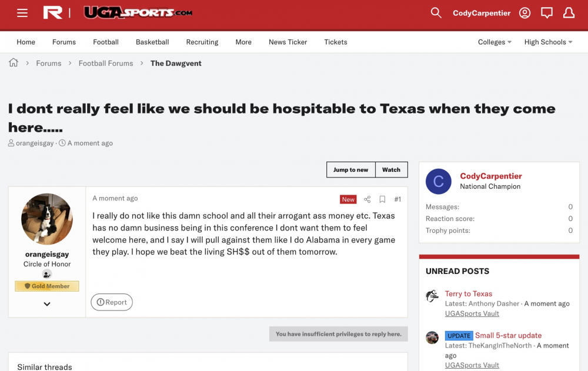Go to the Football menu item

coord(106,42)
